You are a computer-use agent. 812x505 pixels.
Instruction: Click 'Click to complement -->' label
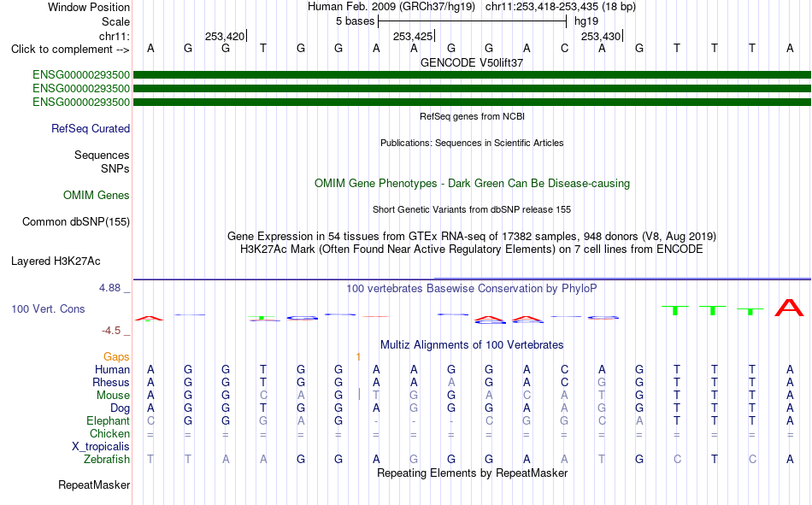(x=70, y=50)
